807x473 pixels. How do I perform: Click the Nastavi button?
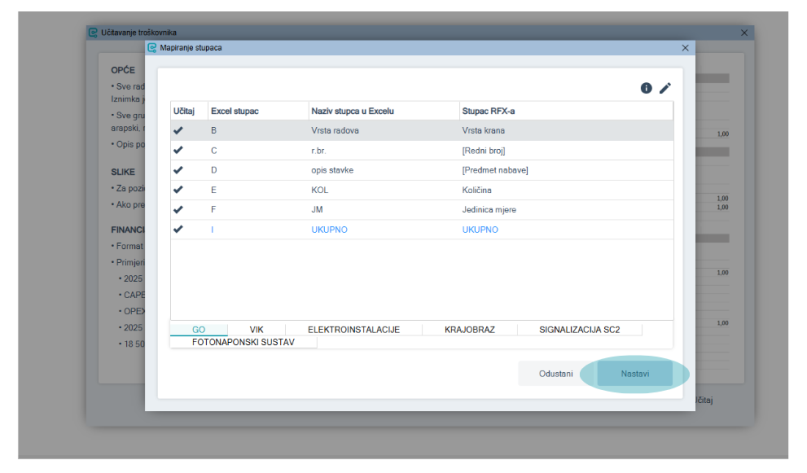point(635,374)
